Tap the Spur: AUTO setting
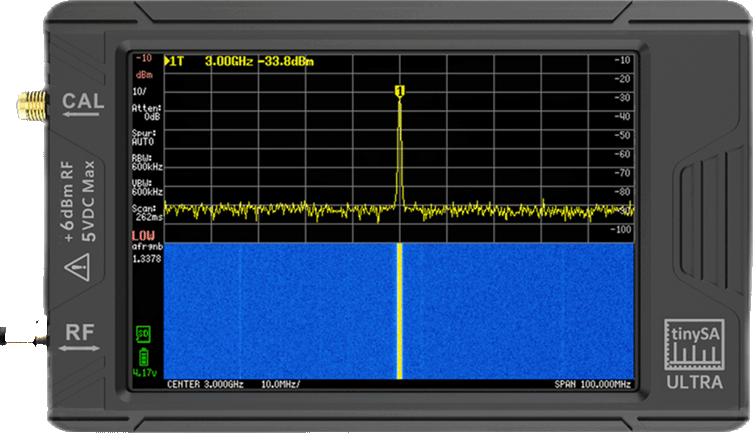 pyautogui.click(x=144, y=137)
